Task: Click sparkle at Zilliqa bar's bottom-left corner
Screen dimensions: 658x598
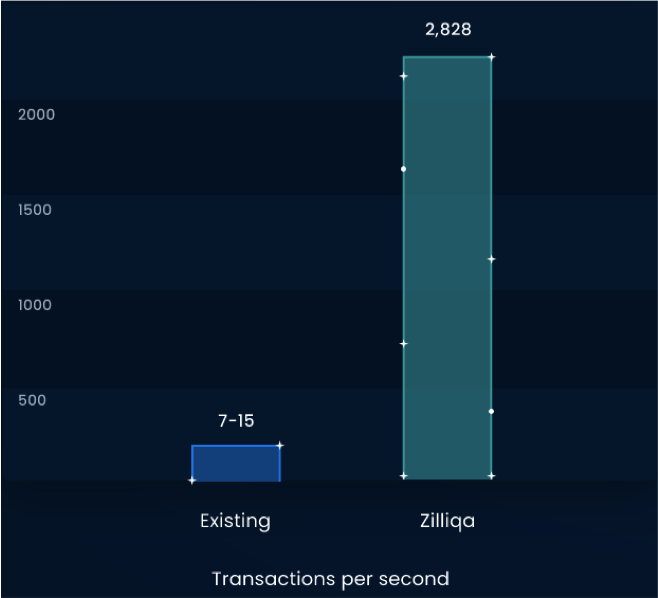Action: pos(403,476)
